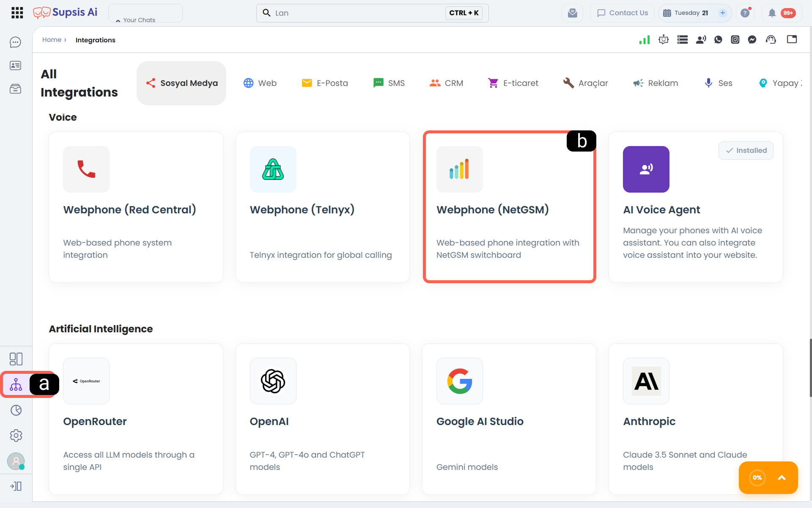Click the headset support icon
The width and height of the screenshot is (812, 508).
pos(771,40)
